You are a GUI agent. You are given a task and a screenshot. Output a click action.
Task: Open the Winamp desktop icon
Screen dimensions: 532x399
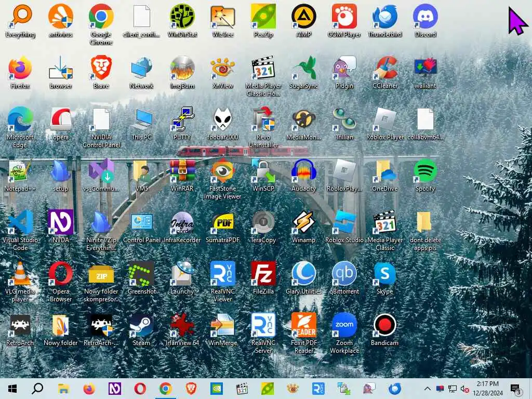click(x=303, y=227)
